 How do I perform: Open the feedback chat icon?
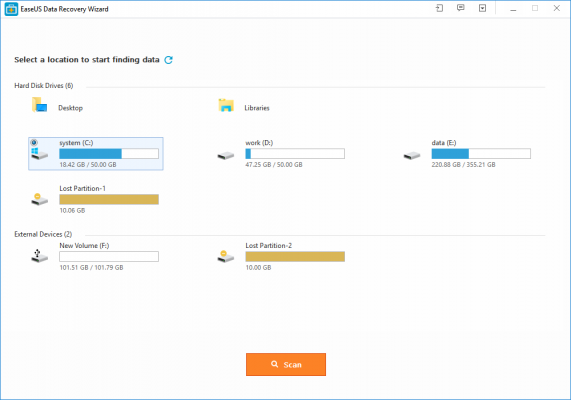click(461, 8)
